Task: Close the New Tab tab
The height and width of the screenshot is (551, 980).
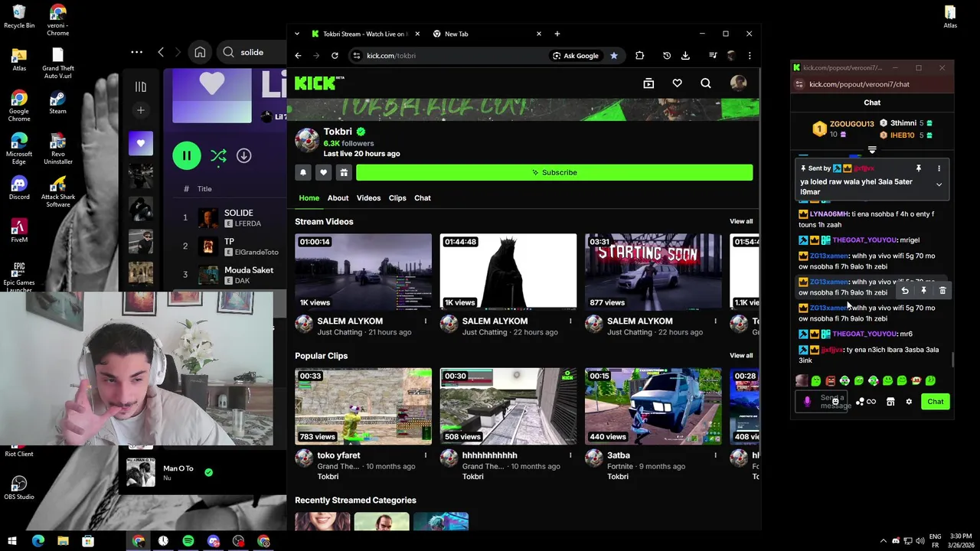Action: [538, 34]
